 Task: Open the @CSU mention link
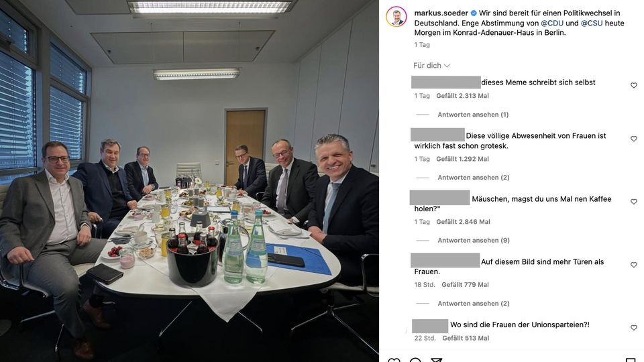[592, 23]
